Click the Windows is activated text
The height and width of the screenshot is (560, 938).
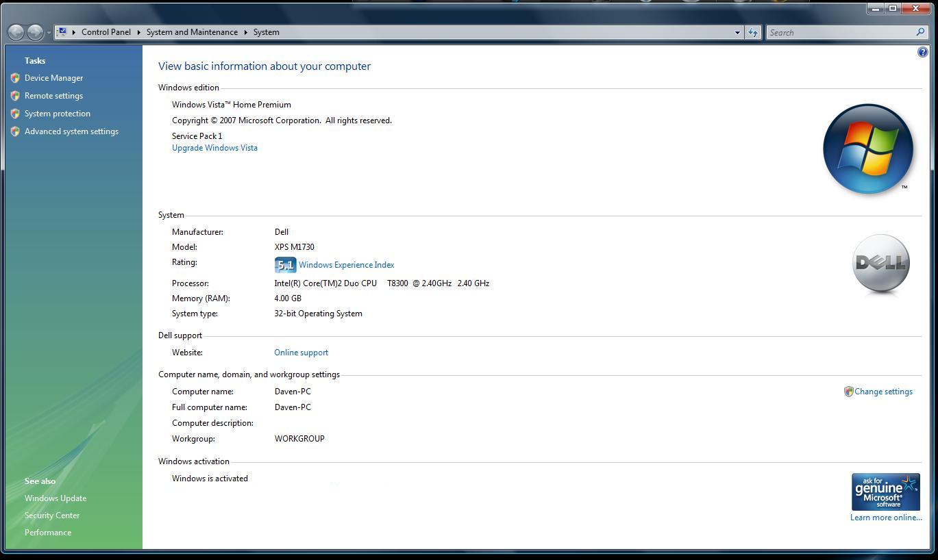[x=210, y=479]
